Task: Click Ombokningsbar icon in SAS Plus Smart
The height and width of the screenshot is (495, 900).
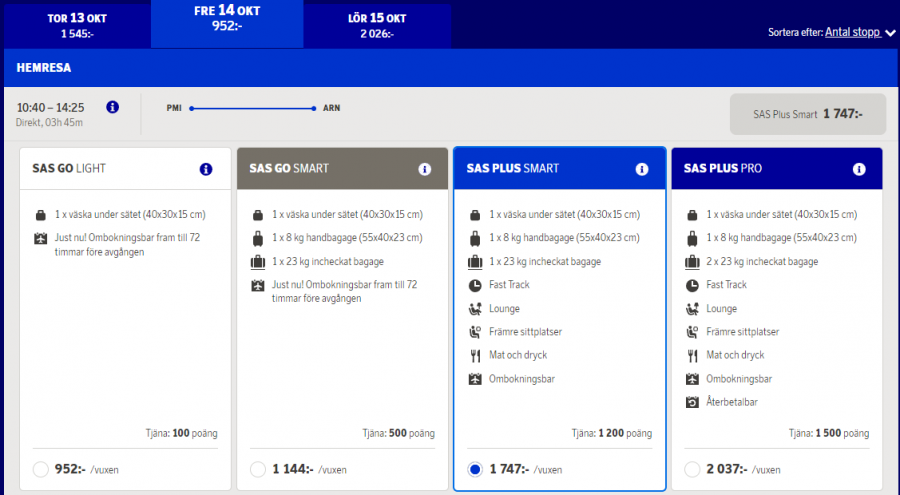Action: [475, 379]
